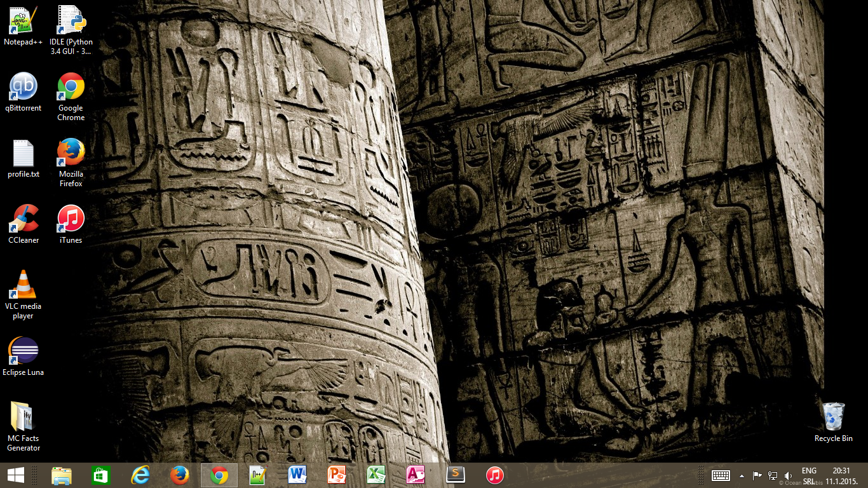Select the Recycle Bin on the desktop
The image size is (868, 488).
pyautogui.click(x=833, y=423)
